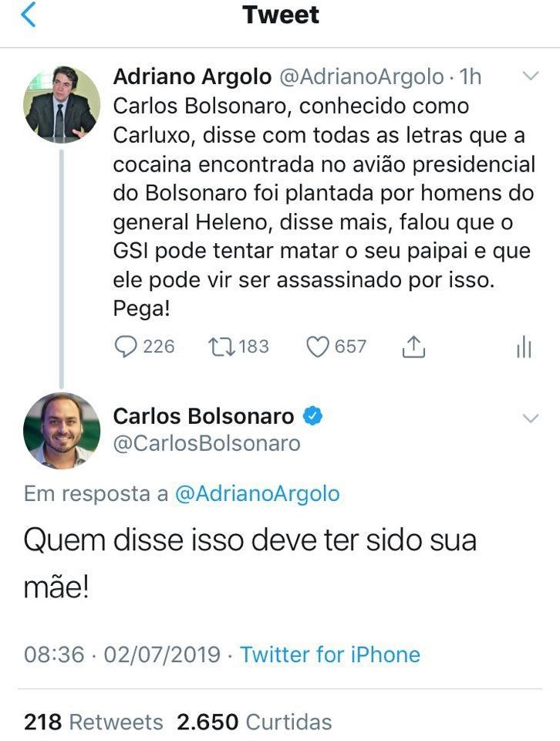This screenshot has width=560, height=741.
Task: Click the Adriano Argolo display name
Action: pyautogui.click(x=192, y=76)
